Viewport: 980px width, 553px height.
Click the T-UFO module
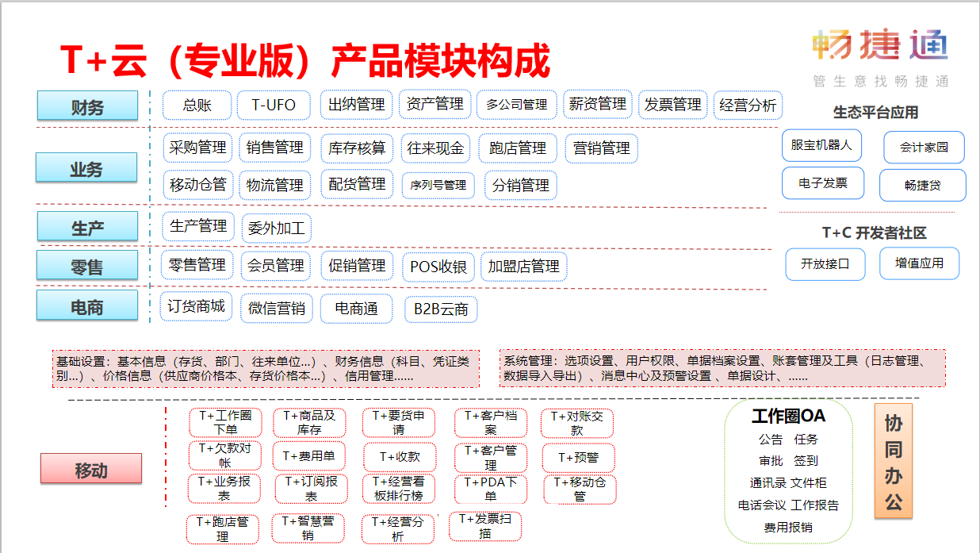pyautogui.click(x=274, y=105)
